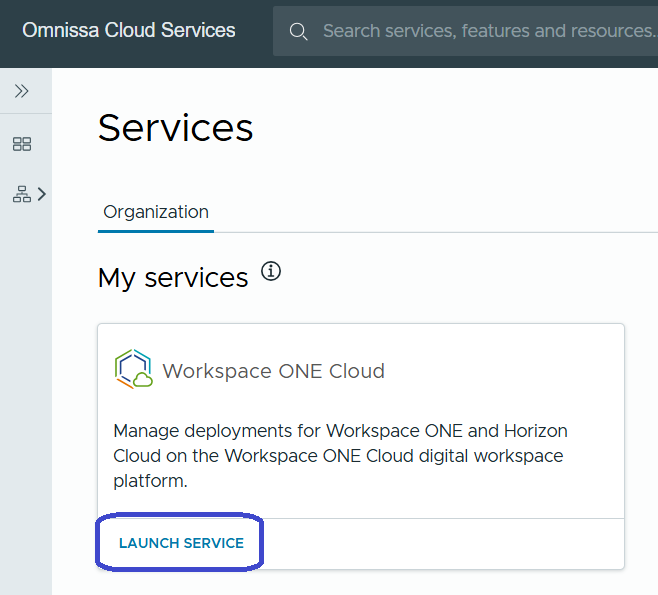The height and width of the screenshot is (595, 658).
Task: Show My services info tooltip icon
Action: pos(271,271)
